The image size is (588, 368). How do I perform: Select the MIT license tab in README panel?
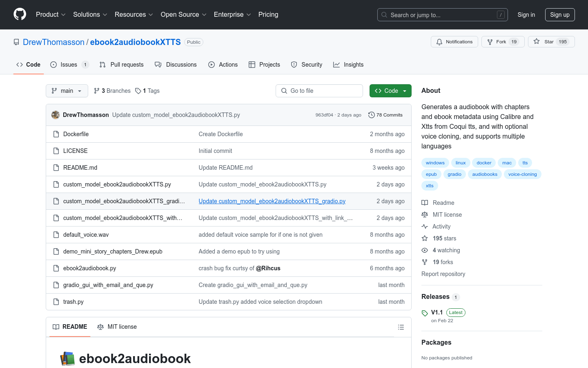(x=117, y=327)
